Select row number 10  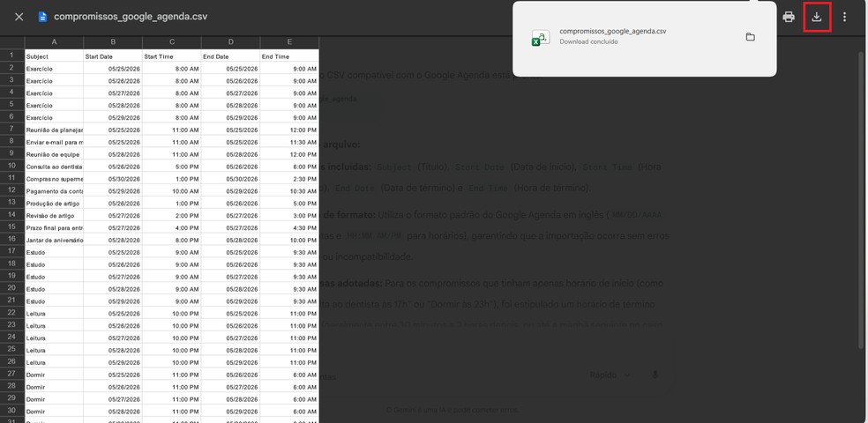12,167
